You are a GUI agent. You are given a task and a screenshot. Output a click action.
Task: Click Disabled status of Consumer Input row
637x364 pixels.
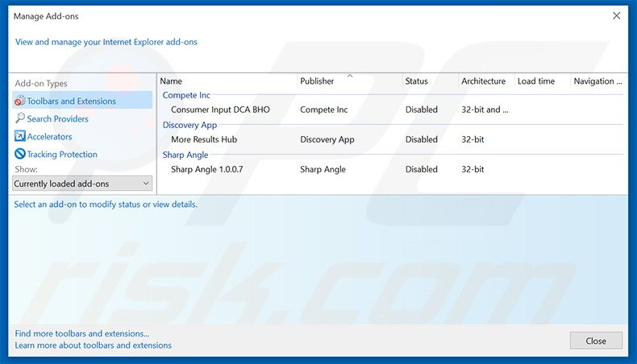pos(421,110)
